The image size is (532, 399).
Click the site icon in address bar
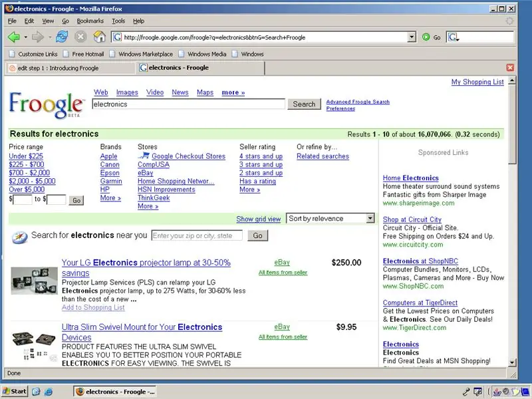click(x=117, y=37)
